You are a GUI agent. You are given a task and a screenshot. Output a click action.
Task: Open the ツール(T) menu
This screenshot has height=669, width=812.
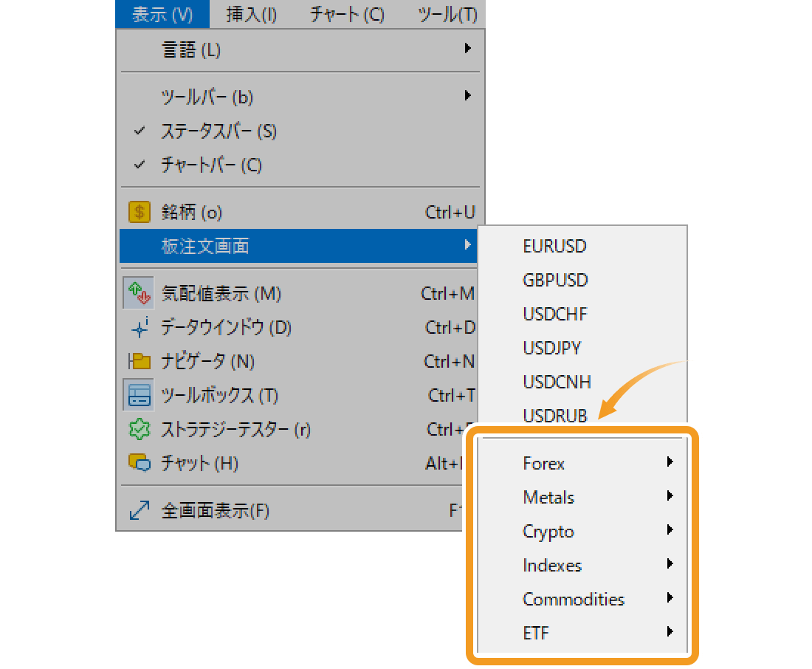447,14
